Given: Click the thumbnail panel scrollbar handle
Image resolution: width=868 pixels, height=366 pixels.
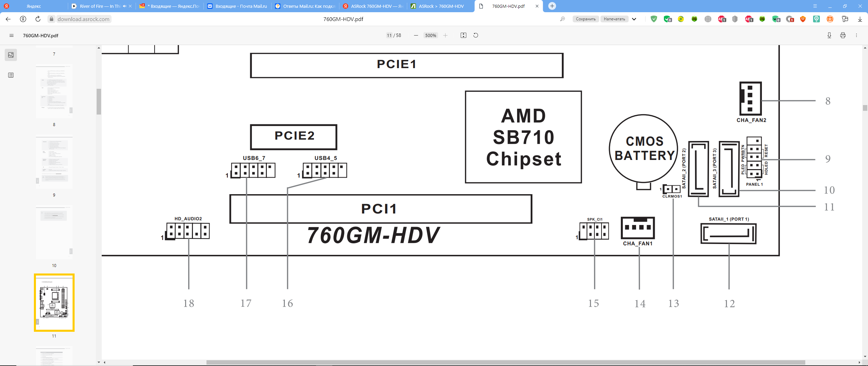Looking at the screenshot, I should tap(99, 102).
